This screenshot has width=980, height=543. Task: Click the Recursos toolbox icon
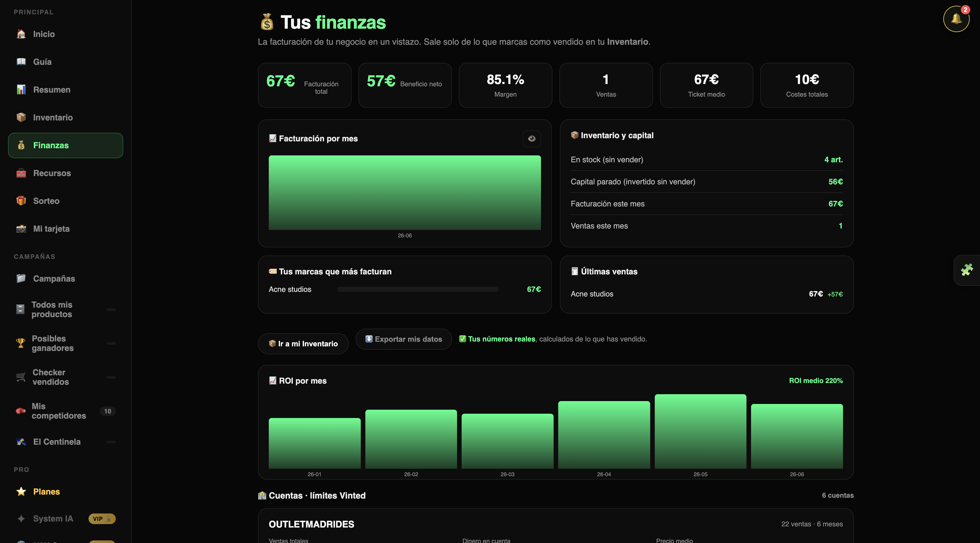(x=21, y=173)
